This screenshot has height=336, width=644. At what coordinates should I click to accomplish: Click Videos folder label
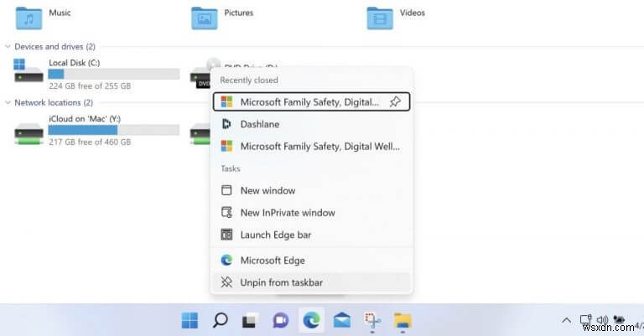pos(413,13)
